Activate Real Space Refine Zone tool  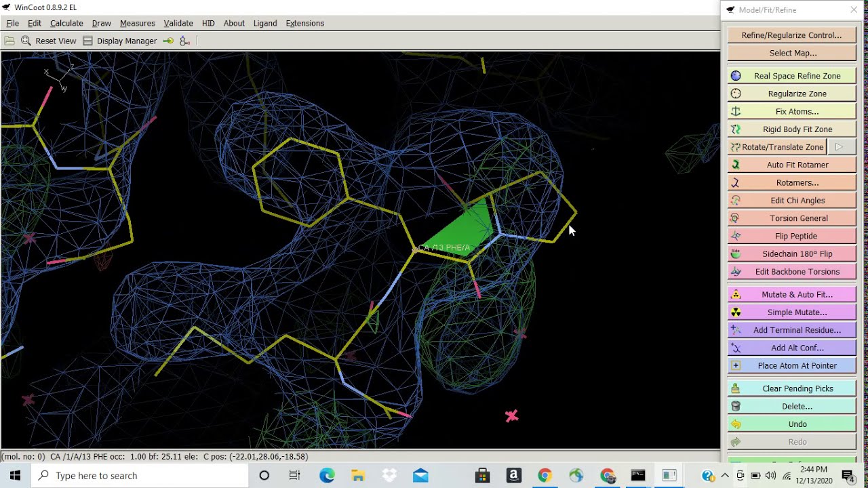[791, 76]
